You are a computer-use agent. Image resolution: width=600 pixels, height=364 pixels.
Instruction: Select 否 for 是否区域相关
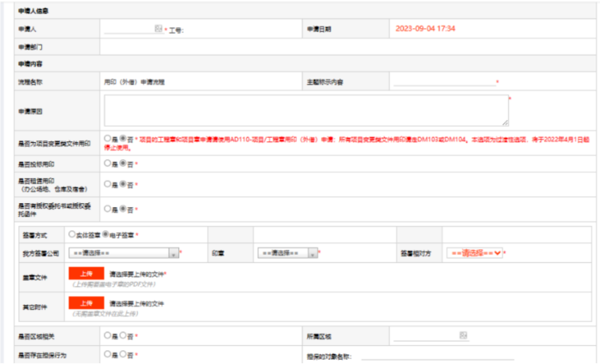123,334
